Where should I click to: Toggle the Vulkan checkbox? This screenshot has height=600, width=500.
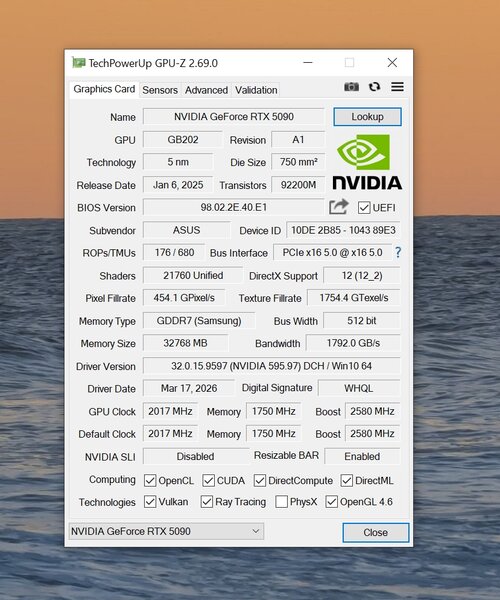point(150,502)
